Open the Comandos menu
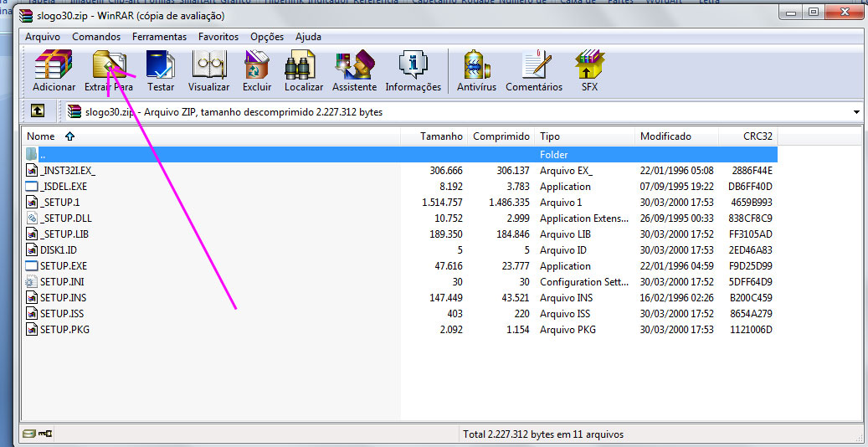 (x=96, y=37)
